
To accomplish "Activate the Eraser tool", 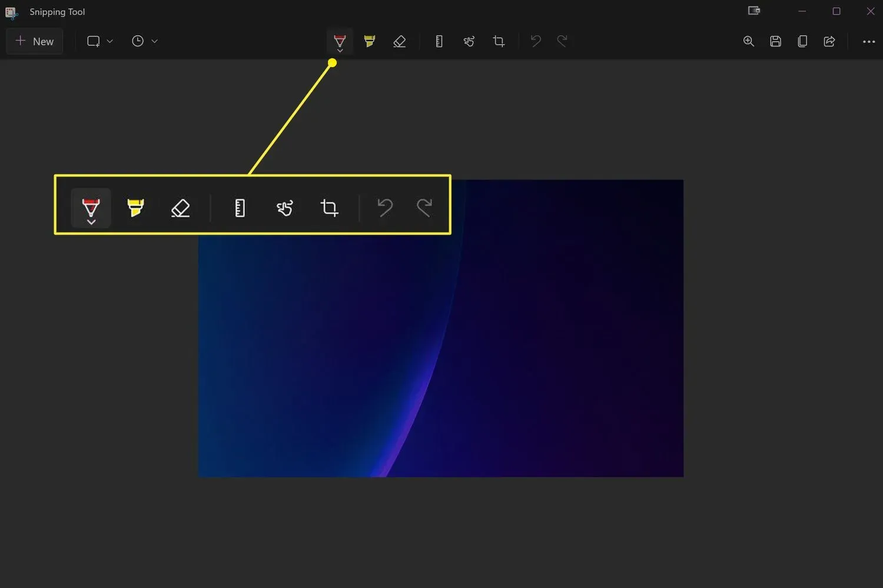I will 400,41.
